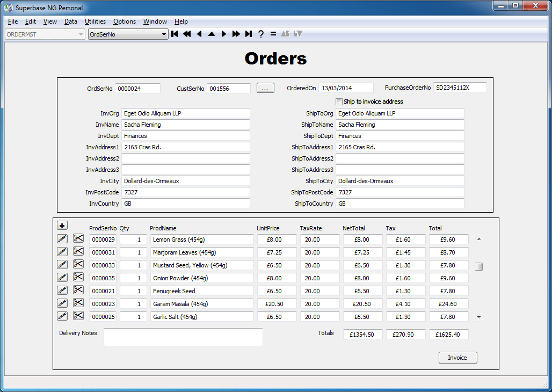Open the OrdSerNo field dropdown
Screen dimensions: 552x392
[x=164, y=33]
